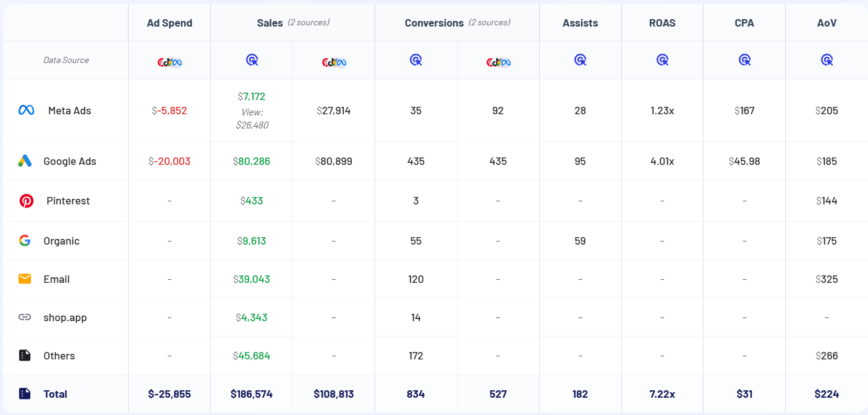Click the Meta Ads logo icon
Viewport: 868px width, 415px height.
(26, 111)
